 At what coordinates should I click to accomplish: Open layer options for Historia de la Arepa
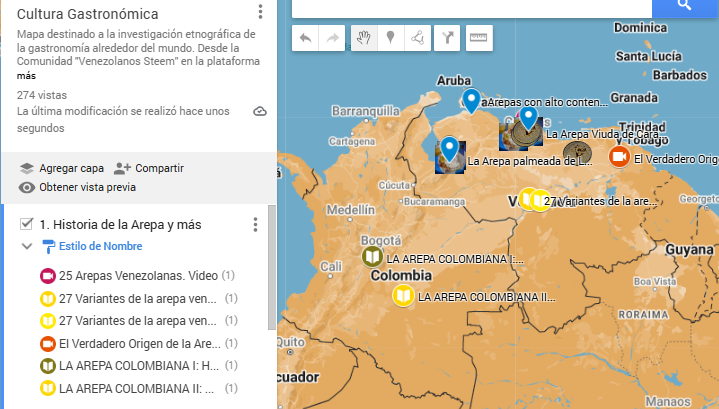point(255,225)
